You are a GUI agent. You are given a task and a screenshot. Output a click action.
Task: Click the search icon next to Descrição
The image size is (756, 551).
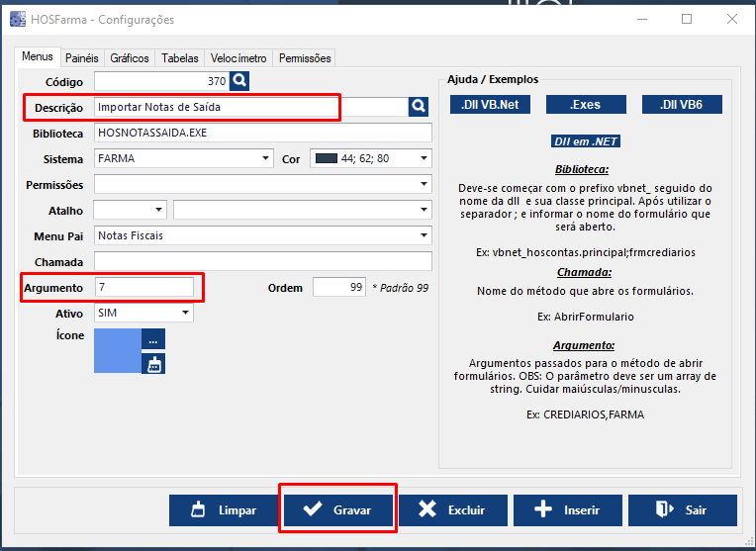[420, 107]
